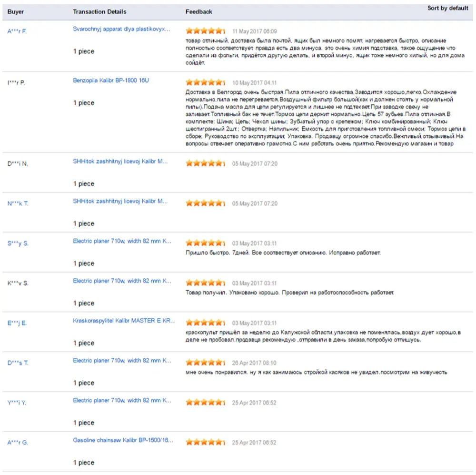Click the Transaction Details column header

pos(99,11)
